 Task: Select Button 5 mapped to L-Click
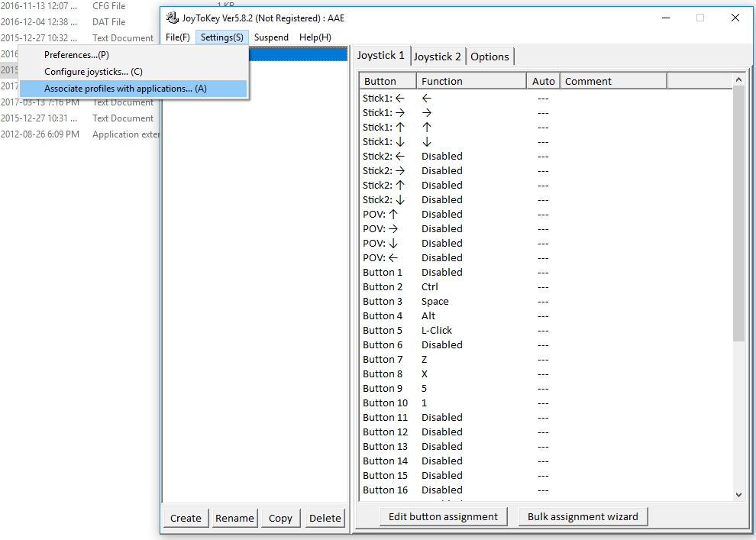click(x=546, y=330)
